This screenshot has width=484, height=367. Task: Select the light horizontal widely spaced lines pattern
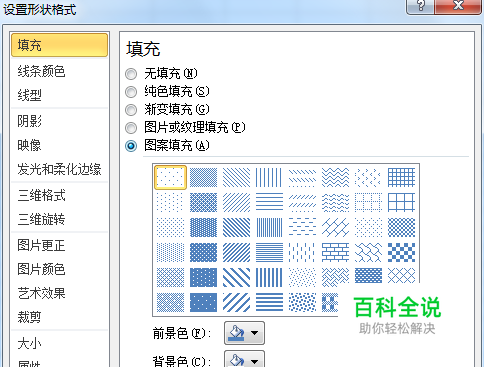(x=269, y=202)
